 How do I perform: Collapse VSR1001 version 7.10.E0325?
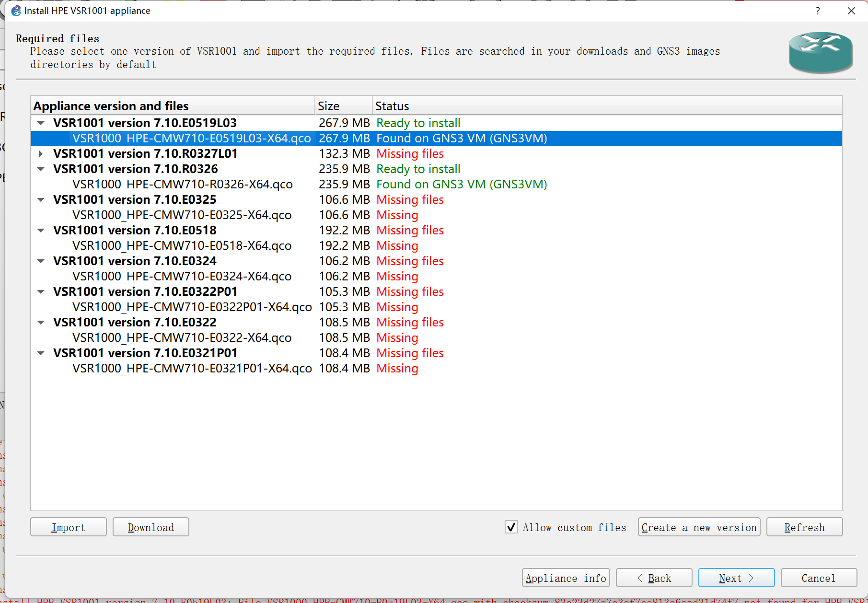(41, 200)
